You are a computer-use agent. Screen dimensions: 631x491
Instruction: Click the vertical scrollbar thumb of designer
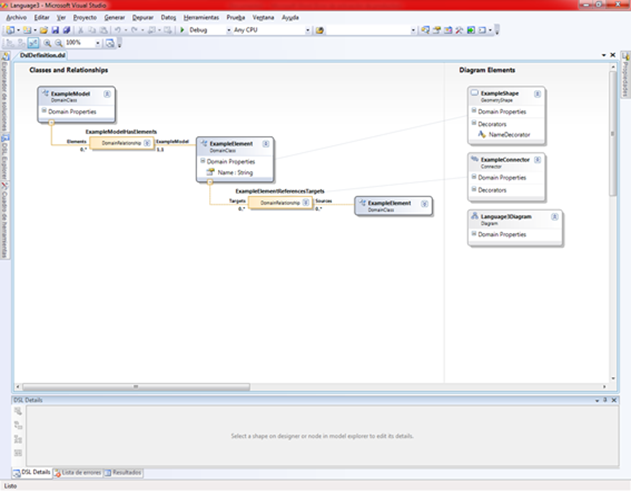[x=613, y=134]
